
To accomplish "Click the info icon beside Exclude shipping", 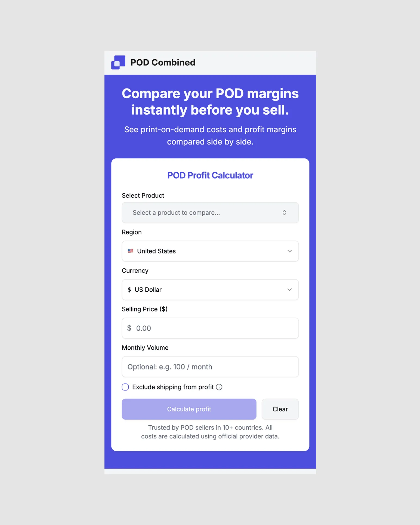I will (x=219, y=387).
